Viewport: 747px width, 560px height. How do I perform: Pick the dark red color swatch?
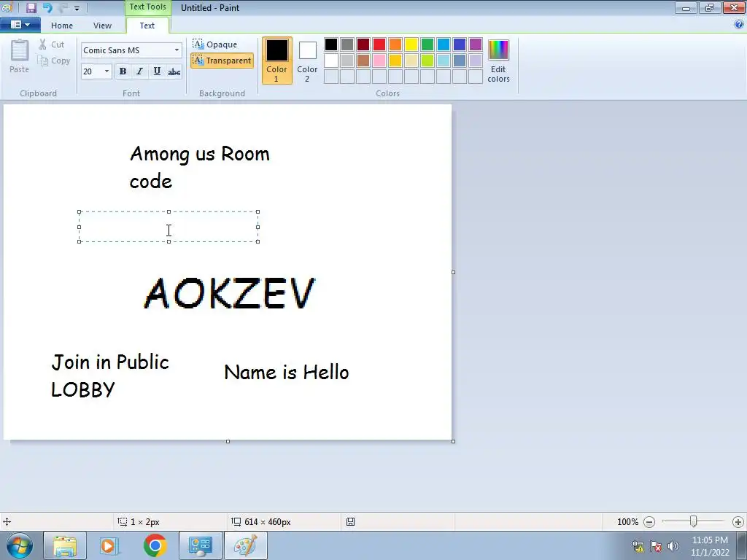363,44
